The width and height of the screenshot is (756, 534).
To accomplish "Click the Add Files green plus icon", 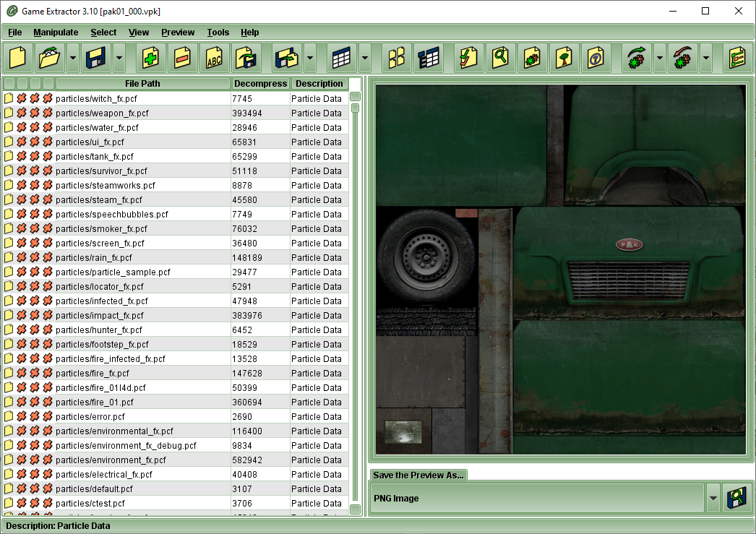I will pyautogui.click(x=150, y=58).
